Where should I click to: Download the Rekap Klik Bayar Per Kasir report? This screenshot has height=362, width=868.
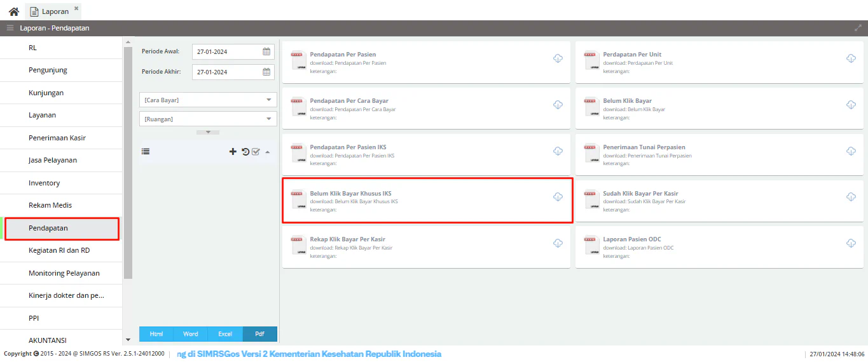(558, 243)
